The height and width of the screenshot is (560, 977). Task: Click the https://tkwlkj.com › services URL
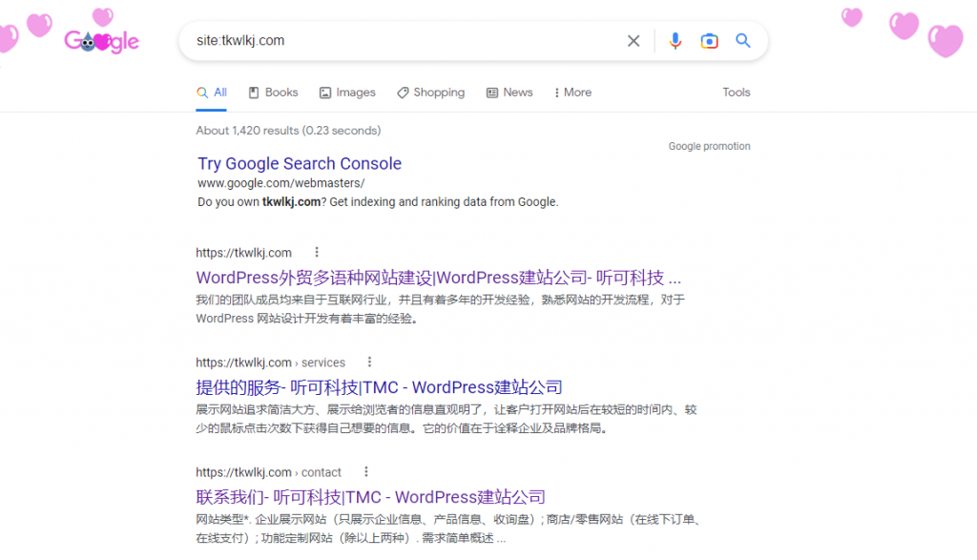tap(270, 363)
